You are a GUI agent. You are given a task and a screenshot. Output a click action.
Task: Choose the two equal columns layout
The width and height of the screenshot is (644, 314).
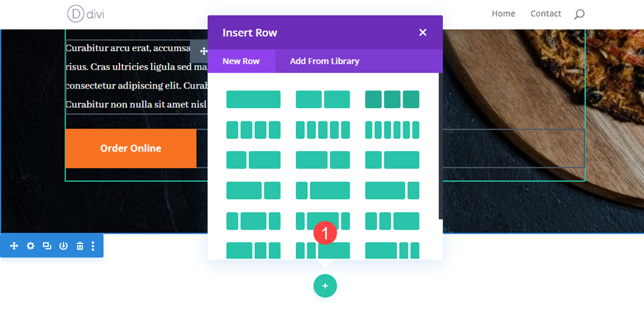click(x=323, y=99)
